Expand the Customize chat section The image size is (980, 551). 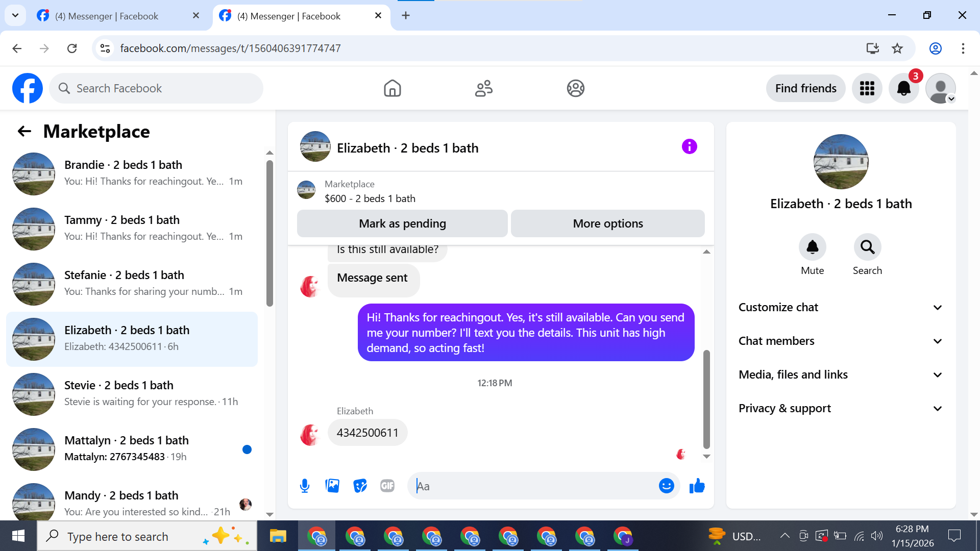pos(841,307)
